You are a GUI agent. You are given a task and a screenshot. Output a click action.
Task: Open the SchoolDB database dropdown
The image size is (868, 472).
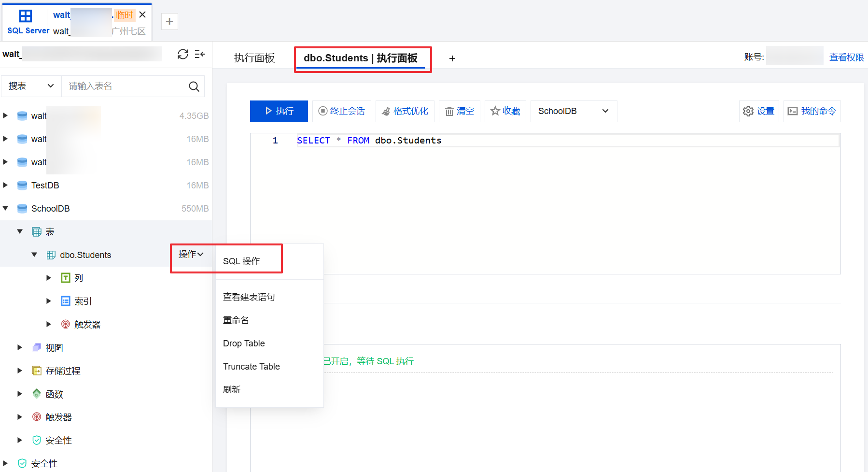pyautogui.click(x=573, y=111)
